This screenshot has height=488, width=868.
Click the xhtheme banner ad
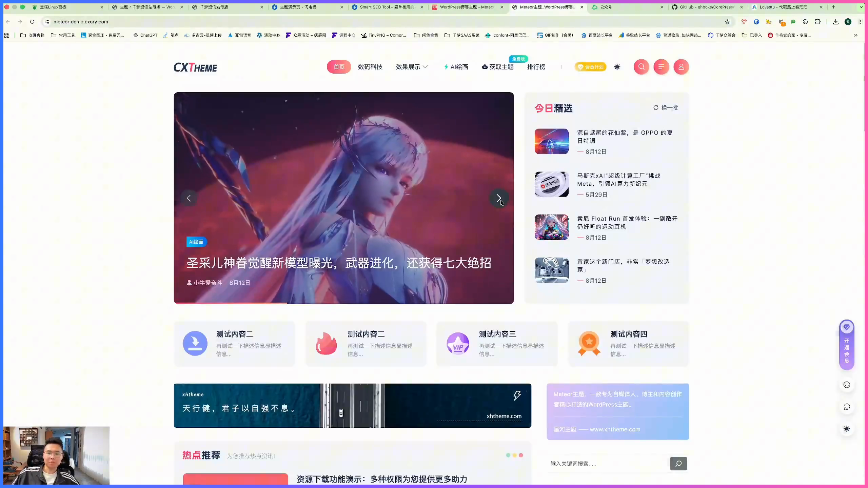tap(352, 406)
